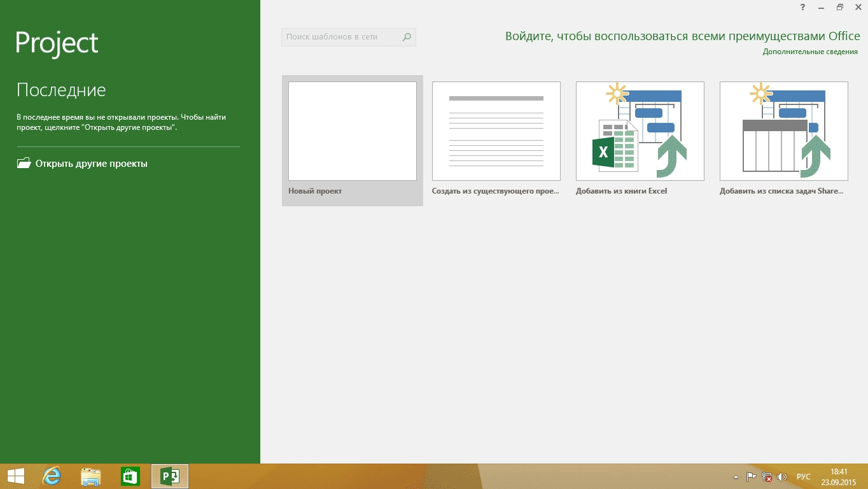868x489 pixels.
Task: Click the Создать из существующего label text
Action: pyautogui.click(x=496, y=191)
